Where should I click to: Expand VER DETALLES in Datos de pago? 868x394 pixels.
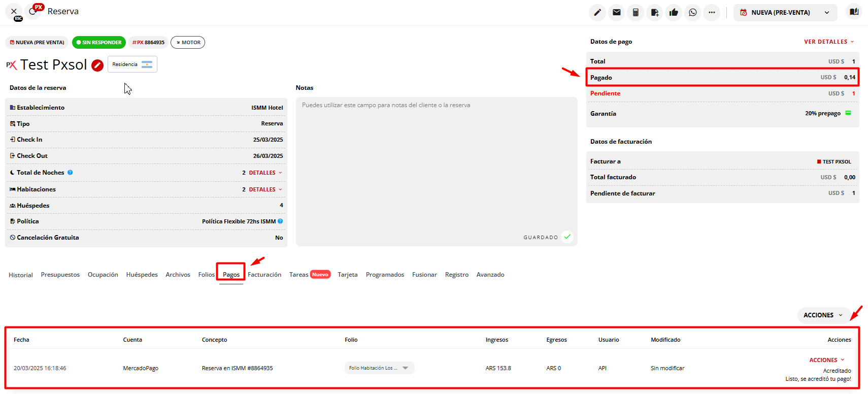(x=828, y=42)
